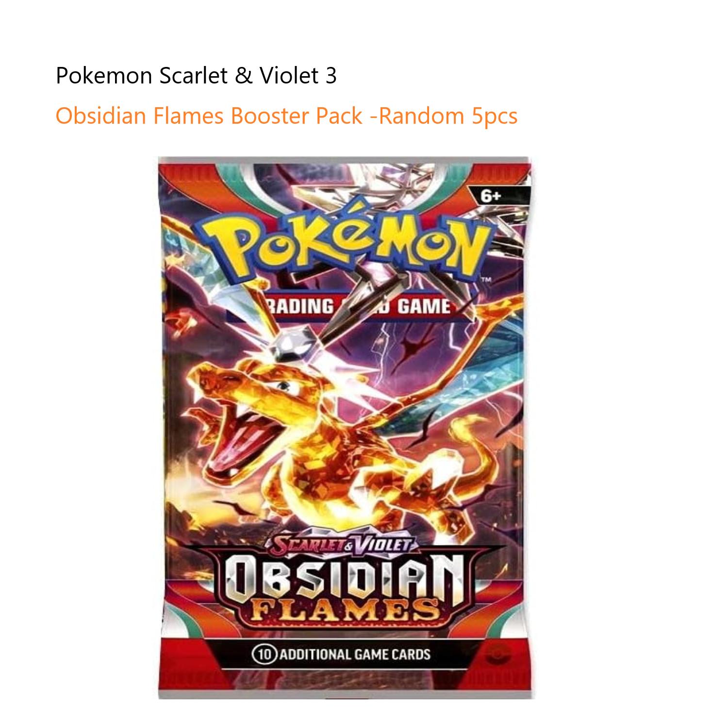Click the Random 5pcs text
Image resolution: width=728 pixels, height=728 pixels.
[x=448, y=116]
